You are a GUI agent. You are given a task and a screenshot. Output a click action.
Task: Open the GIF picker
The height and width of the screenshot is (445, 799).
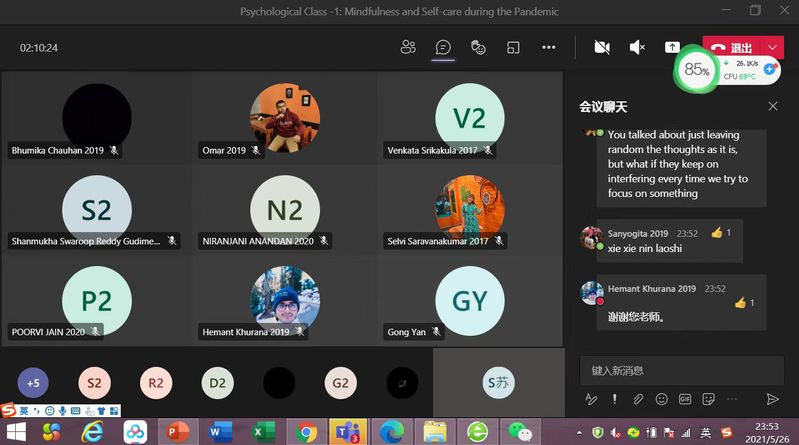[x=685, y=399]
